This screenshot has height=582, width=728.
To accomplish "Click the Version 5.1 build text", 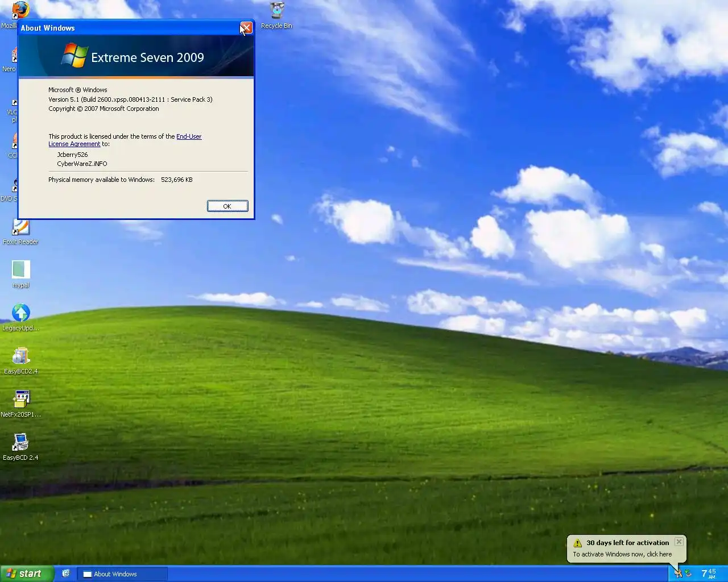I will [130, 99].
